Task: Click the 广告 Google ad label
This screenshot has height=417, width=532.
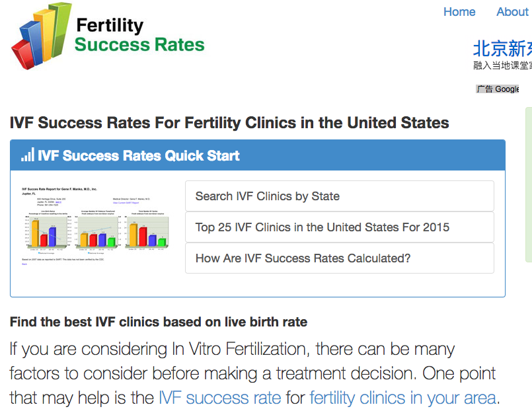Action: click(498, 89)
